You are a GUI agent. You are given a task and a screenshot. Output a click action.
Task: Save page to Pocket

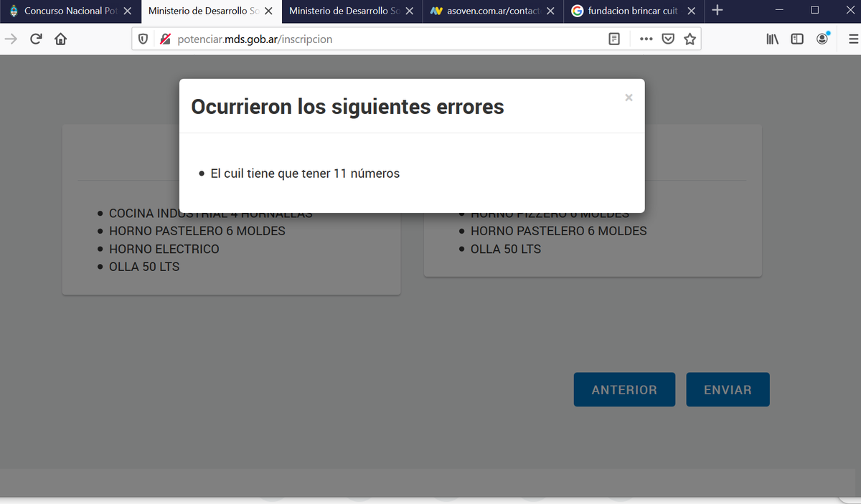[668, 39]
